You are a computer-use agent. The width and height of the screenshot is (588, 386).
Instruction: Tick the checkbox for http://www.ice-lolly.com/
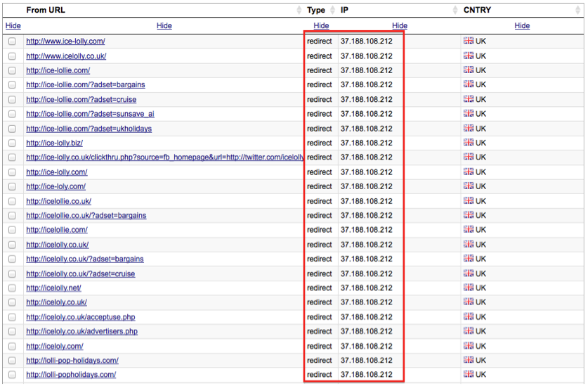click(x=13, y=41)
